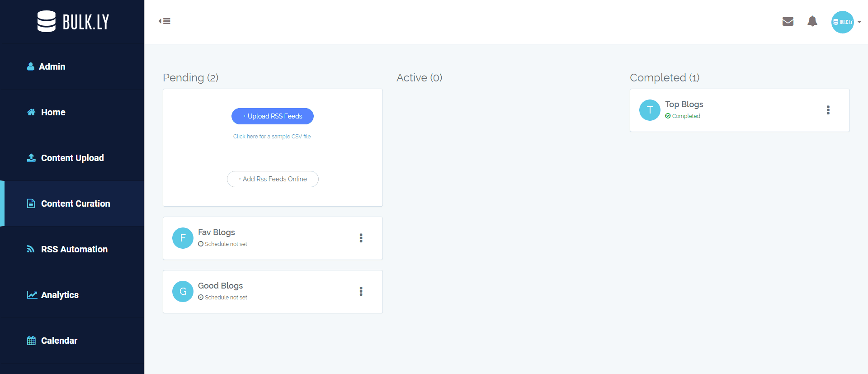Open Admin in the sidebar
The image size is (868, 374).
[x=72, y=66]
